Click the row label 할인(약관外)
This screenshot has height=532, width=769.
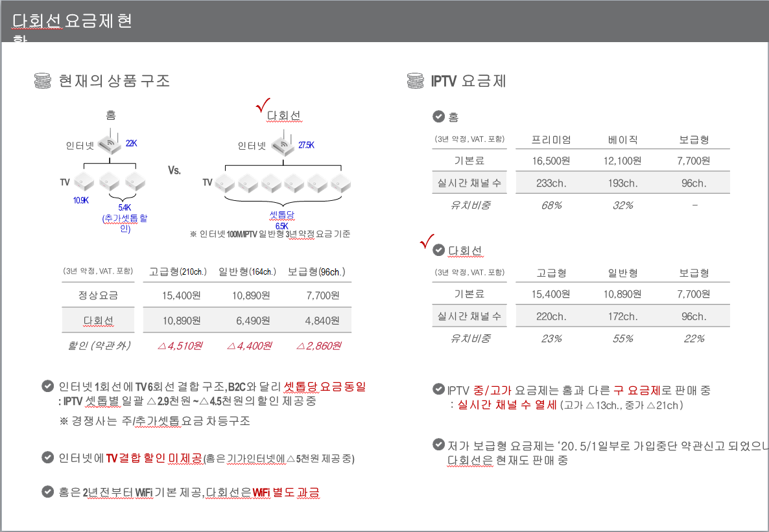click(99, 345)
